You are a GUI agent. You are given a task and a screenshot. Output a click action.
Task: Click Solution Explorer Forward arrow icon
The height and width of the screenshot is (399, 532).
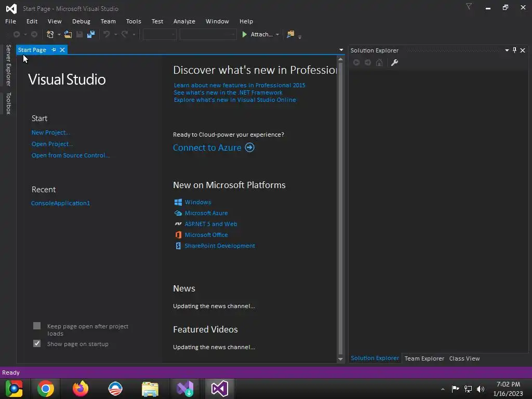368,62
